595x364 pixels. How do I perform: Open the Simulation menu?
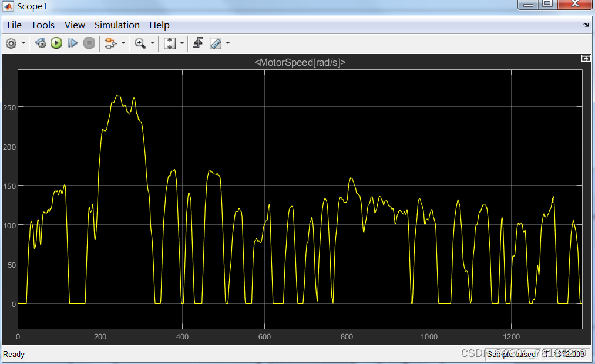(x=117, y=25)
